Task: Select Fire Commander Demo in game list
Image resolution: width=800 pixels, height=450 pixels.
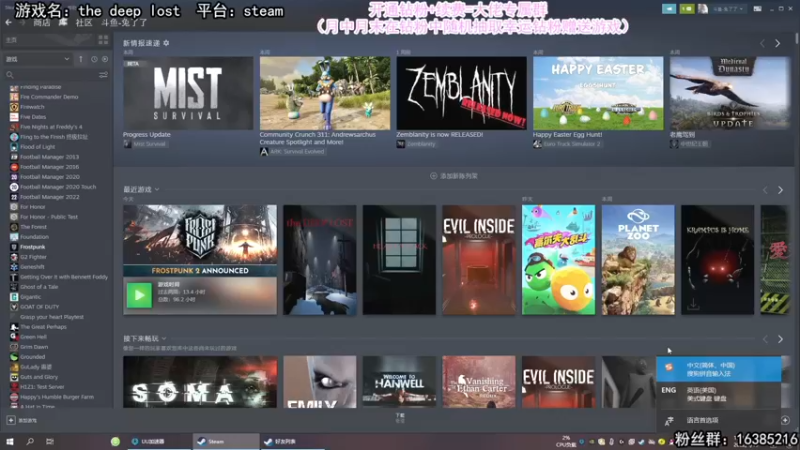Action: (49, 97)
